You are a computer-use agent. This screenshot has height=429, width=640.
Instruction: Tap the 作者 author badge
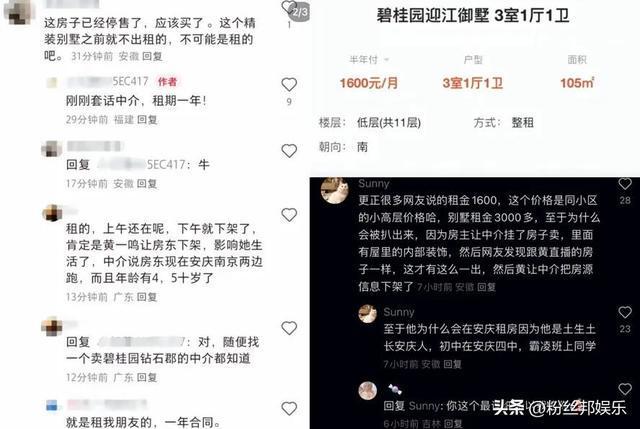click(x=167, y=82)
